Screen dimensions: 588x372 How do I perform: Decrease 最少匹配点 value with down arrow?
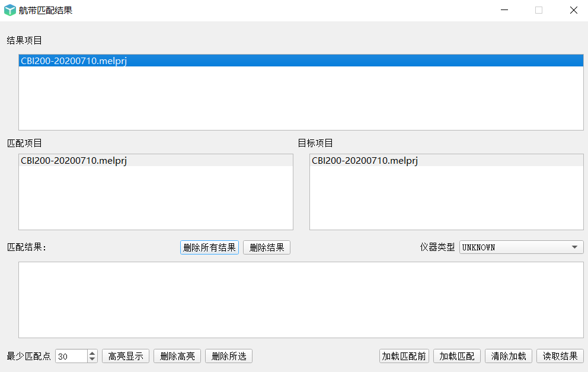click(92, 359)
